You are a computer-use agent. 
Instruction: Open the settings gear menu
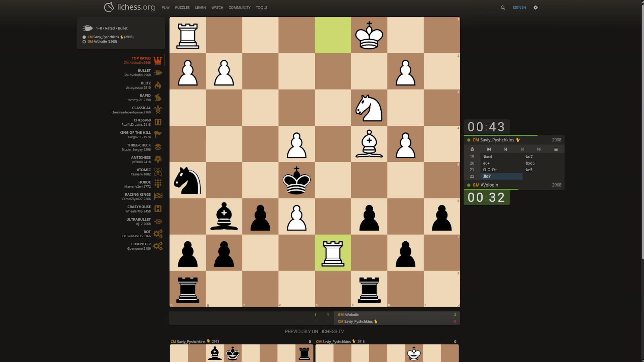[536, 8]
